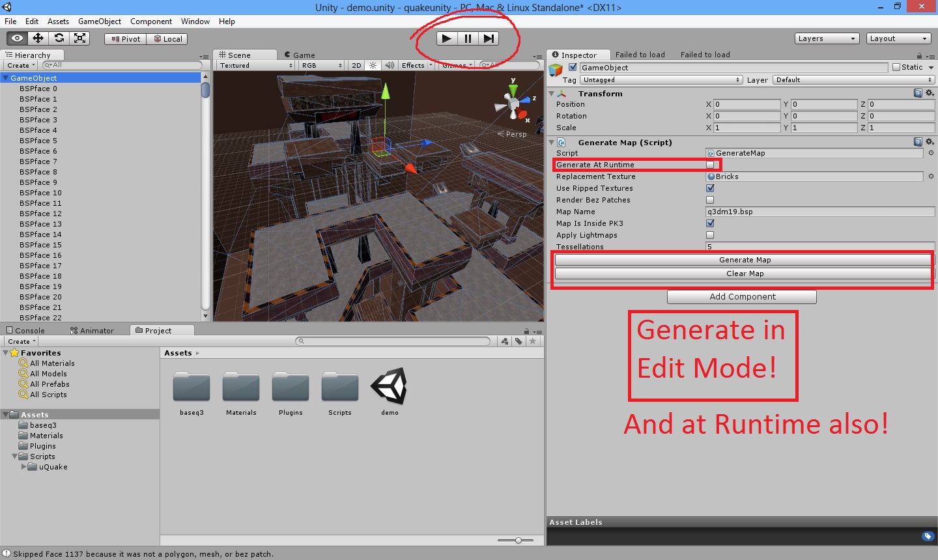Open Hierarchy Create dropdown
The height and width of the screenshot is (560, 938).
(x=21, y=65)
